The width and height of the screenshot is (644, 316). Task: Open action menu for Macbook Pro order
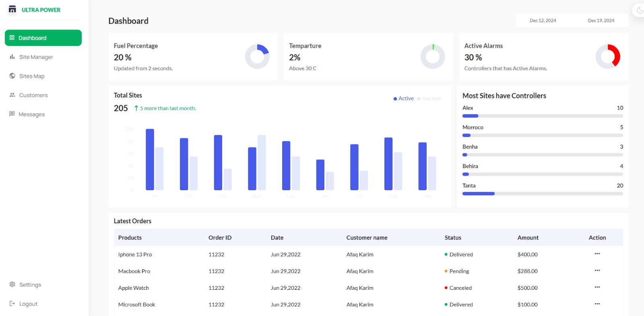597,270
